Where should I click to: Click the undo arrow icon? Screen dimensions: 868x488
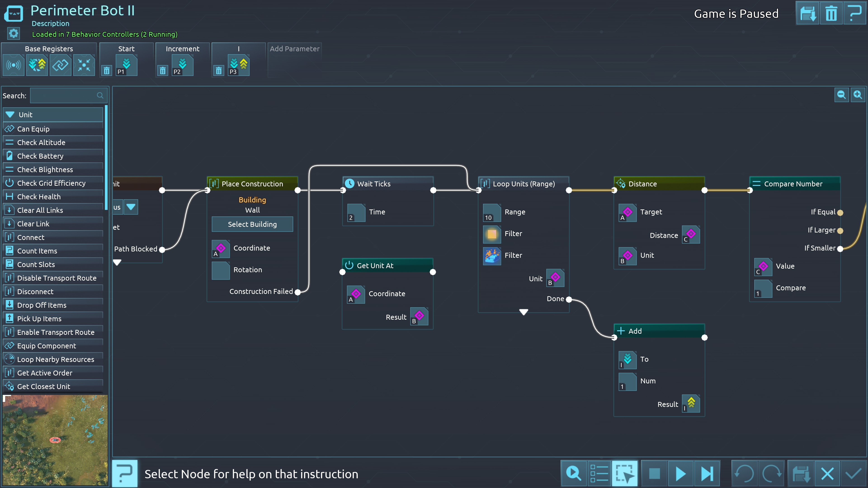pyautogui.click(x=744, y=474)
